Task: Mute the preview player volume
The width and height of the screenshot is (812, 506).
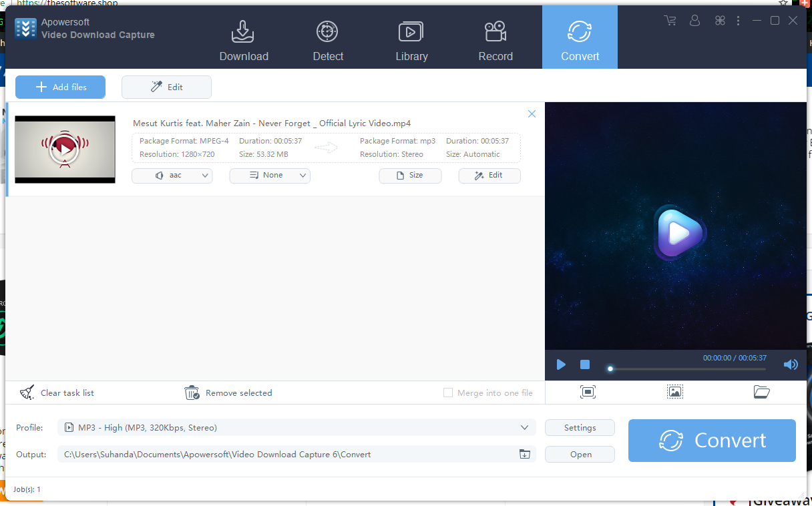Action: pos(791,364)
